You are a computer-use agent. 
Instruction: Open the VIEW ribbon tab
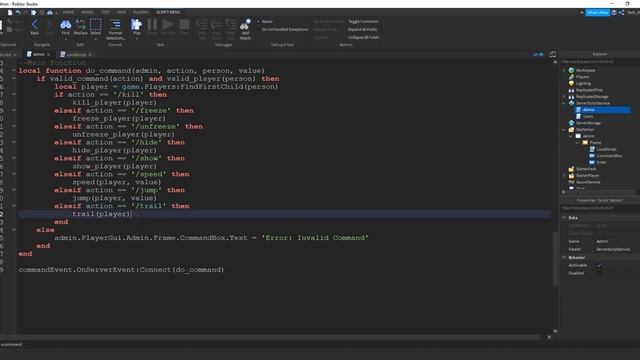point(121,12)
